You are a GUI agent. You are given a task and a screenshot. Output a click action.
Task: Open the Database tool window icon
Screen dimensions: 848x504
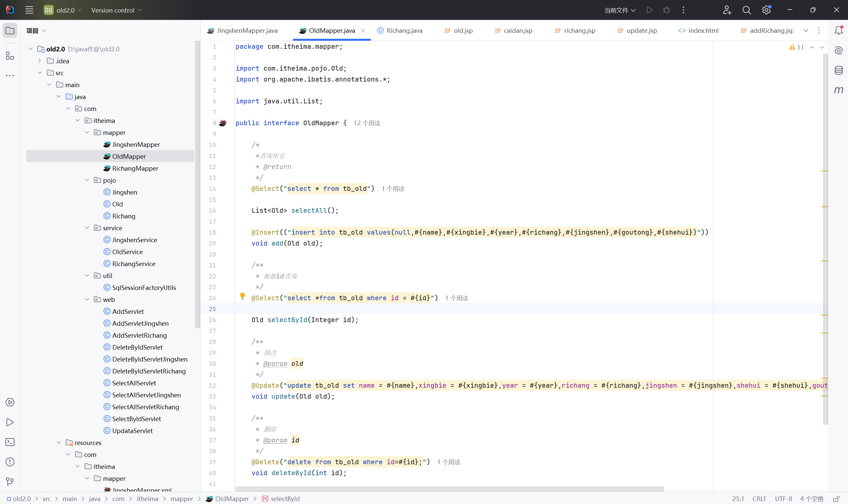tap(838, 70)
